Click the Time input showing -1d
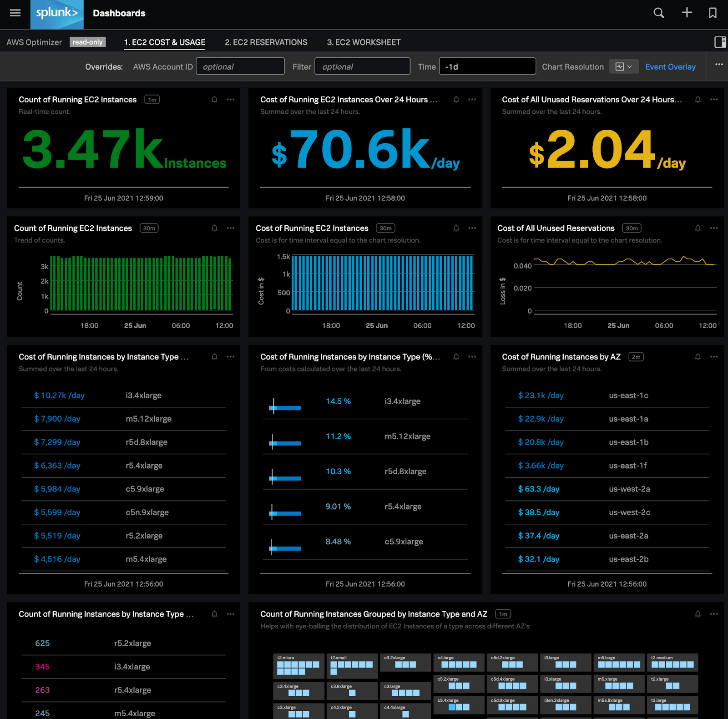728x719 pixels. coord(487,66)
